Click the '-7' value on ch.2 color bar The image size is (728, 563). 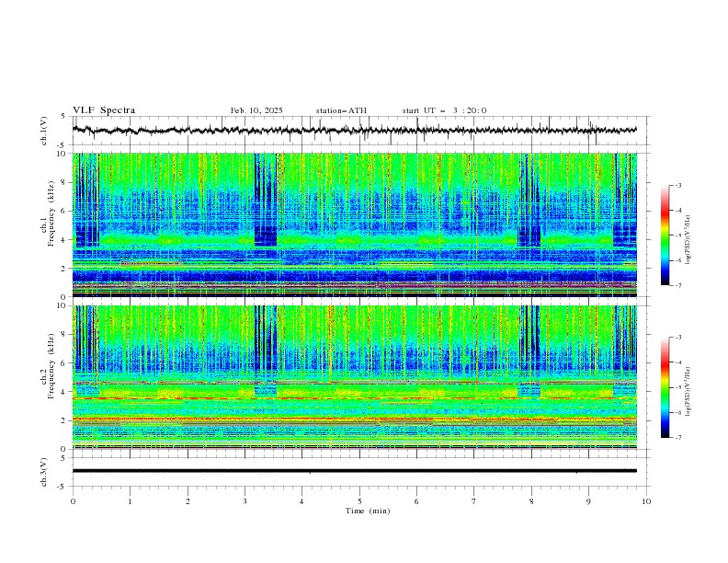point(678,438)
